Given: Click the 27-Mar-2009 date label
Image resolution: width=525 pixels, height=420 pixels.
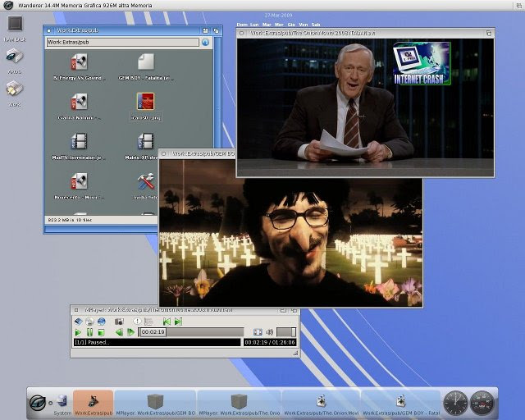Looking at the screenshot, I should (x=278, y=16).
